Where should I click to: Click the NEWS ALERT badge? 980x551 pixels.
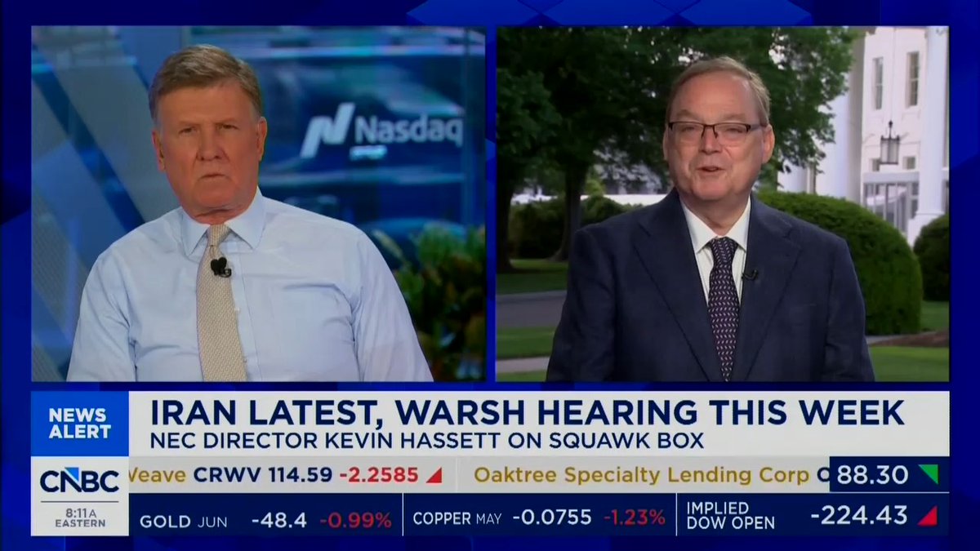pos(80,424)
